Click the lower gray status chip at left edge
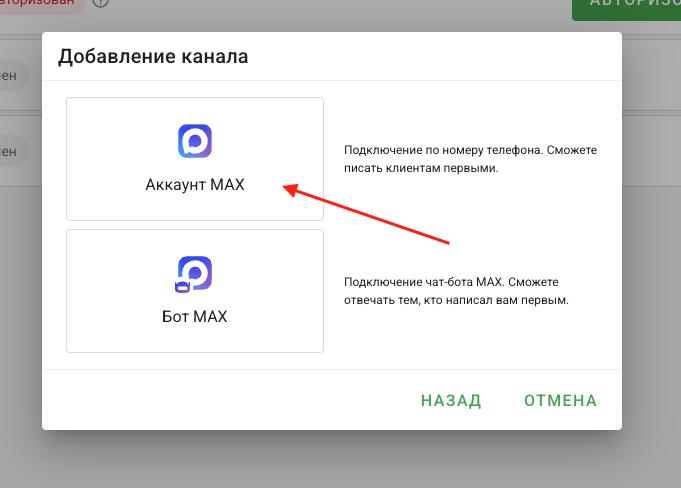 click(12, 151)
